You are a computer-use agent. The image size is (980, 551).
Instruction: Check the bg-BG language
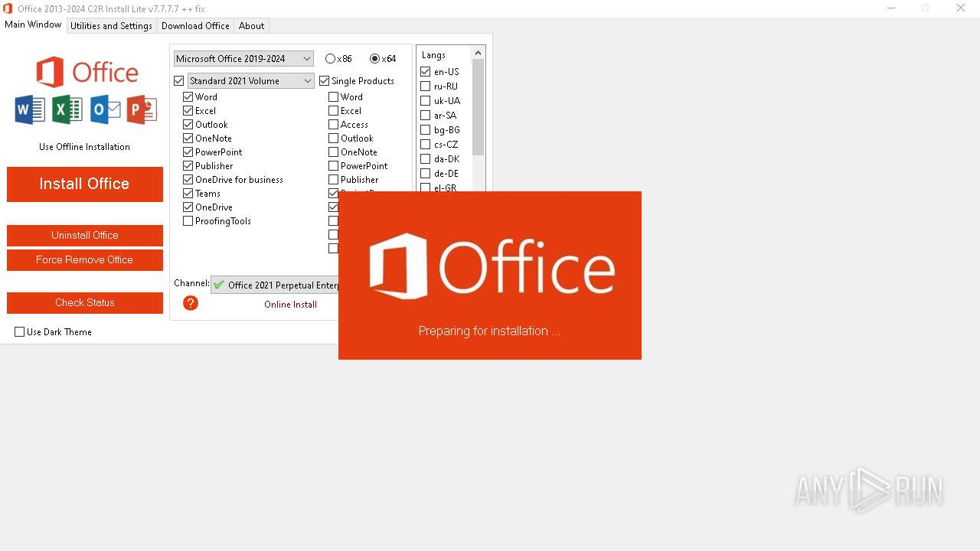tap(426, 130)
